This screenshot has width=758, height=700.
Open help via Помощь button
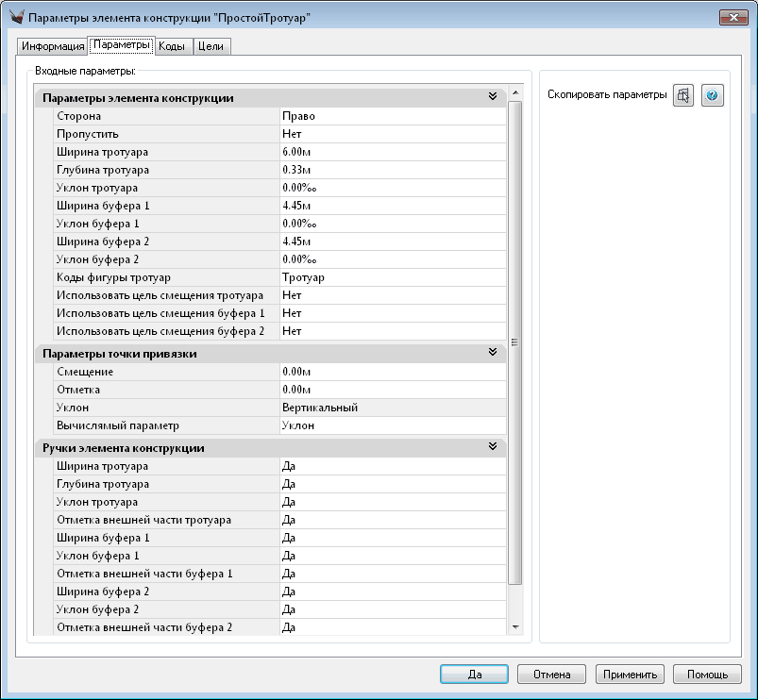(706, 675)
